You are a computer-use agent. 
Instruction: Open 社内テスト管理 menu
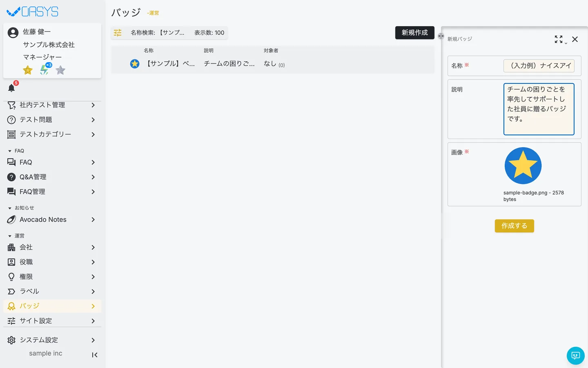pyautogui.click(x=52, y=105)
